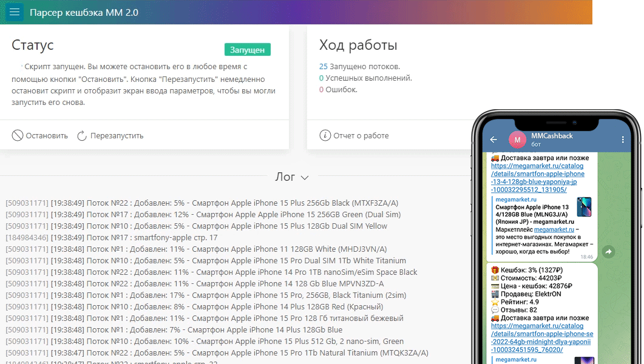This screenshot has width=644, height=364.
Task: Open megamarket link for iPhone SE 2022
Action: [x=542, y=338]
